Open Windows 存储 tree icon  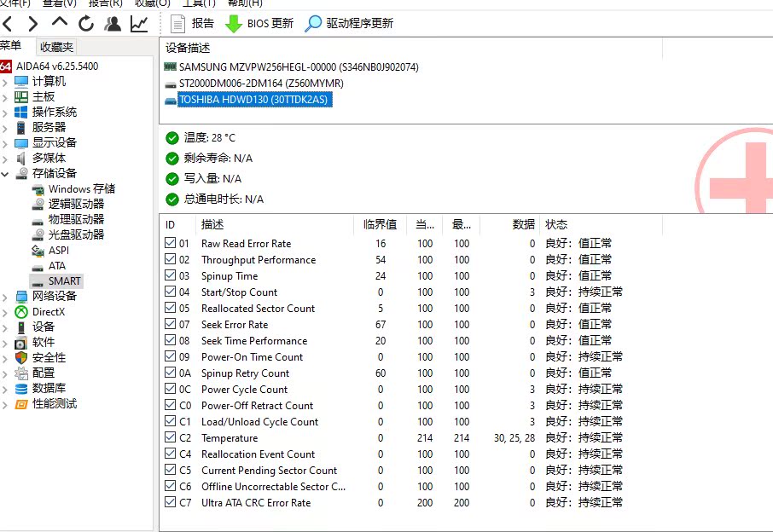pos(38,189)
